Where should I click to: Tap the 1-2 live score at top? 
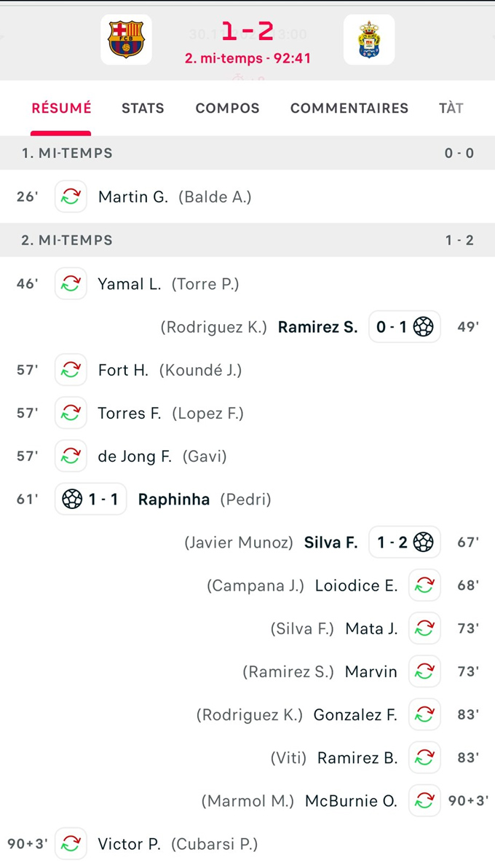[247, 31]
